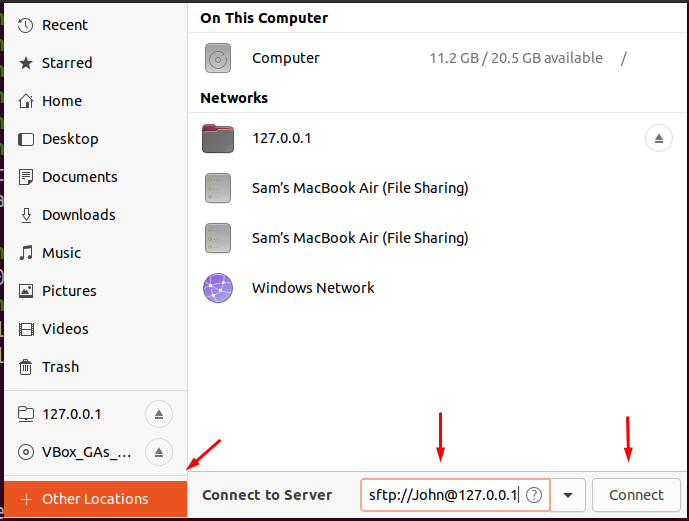Open the Music folder in sidebar
This screenshot has width=689, height=521.
tap(95, 253)
